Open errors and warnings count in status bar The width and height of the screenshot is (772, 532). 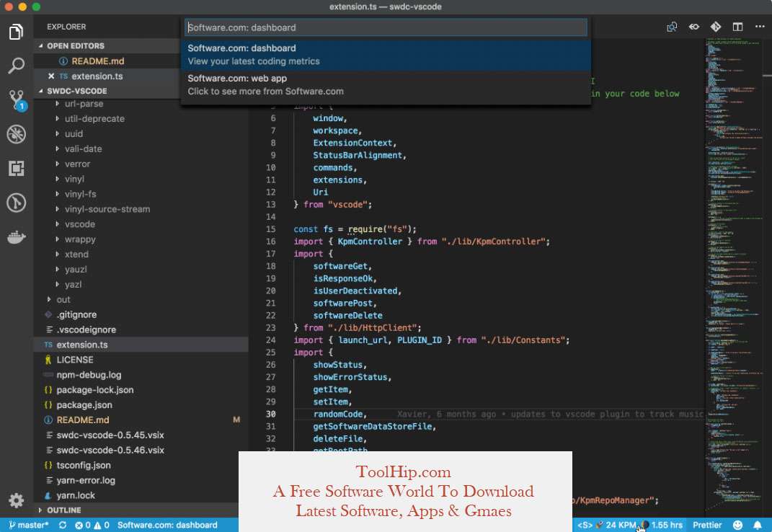[92, 525]
